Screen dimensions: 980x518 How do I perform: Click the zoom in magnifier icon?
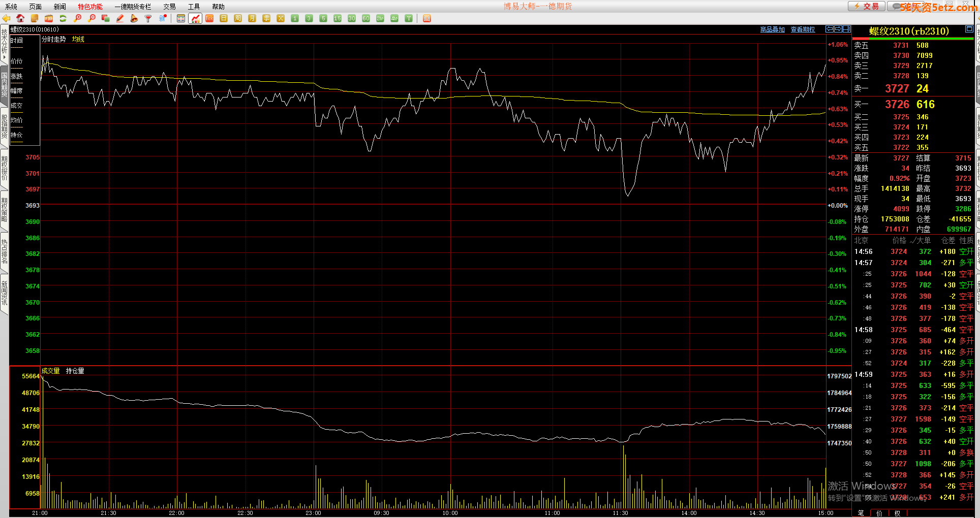(x=77, y=18)
